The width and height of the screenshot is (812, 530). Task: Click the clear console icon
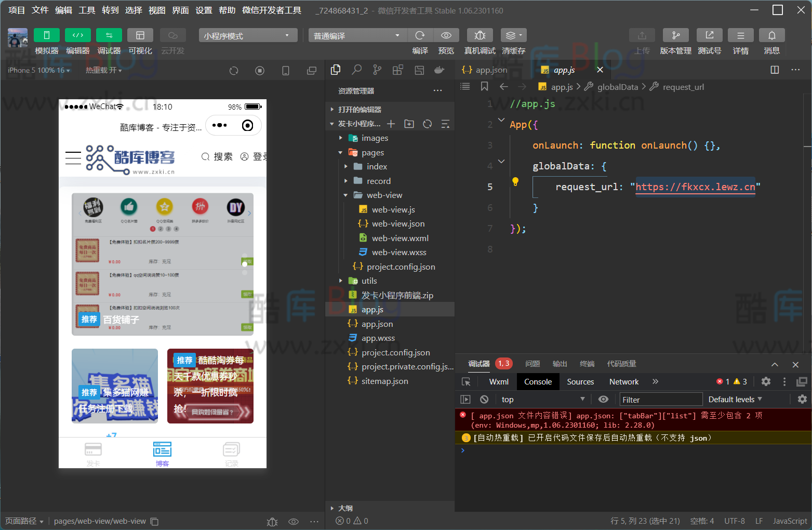(x=484, y=399)
